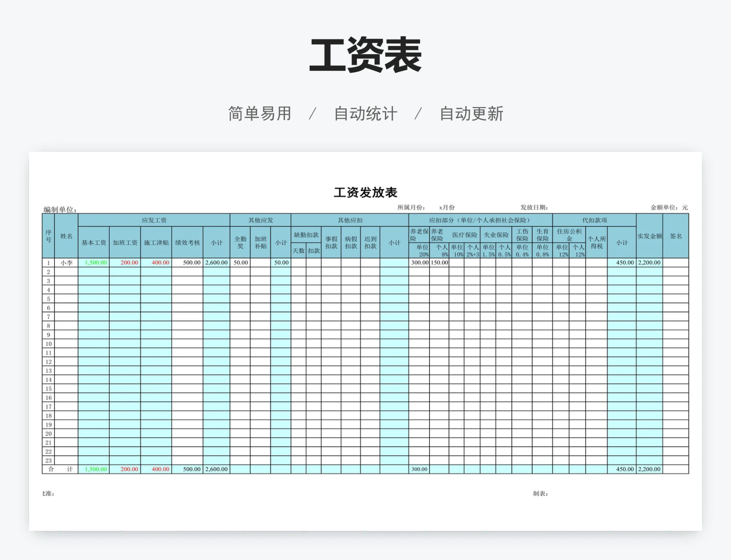Viewport: 731px width, 560px height.
Task: Select the 施工津贴 header cell
Action: click(156, 242)
